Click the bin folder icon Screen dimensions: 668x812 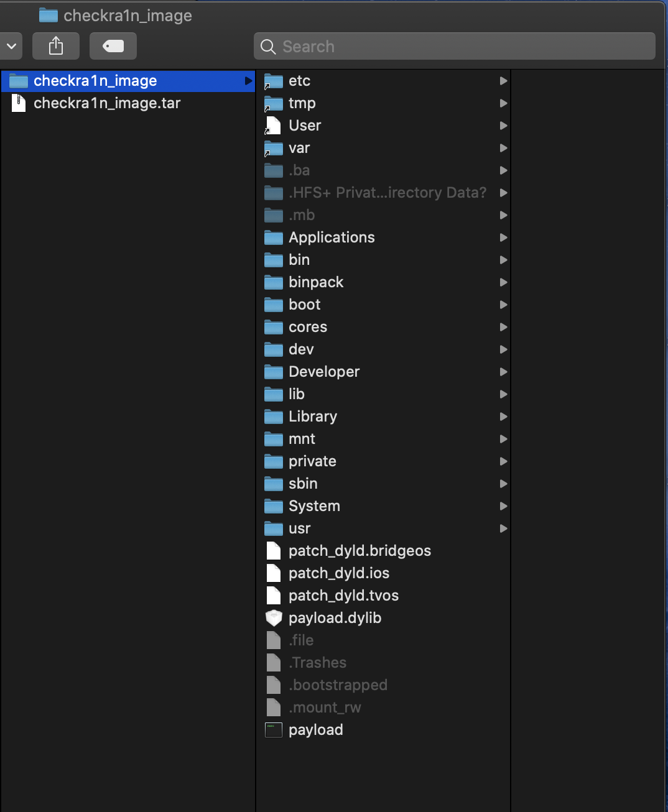click(274, 260)
